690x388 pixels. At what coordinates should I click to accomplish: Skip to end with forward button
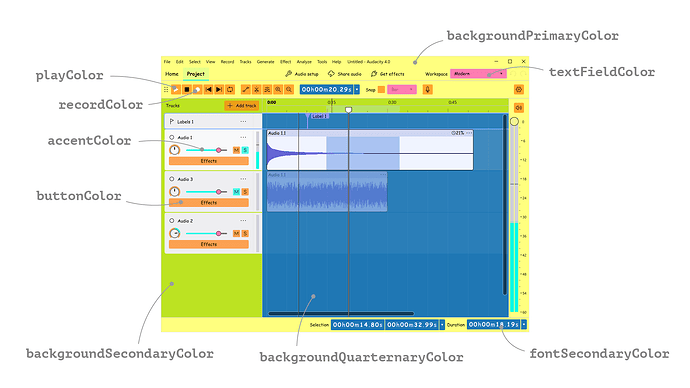[219, 90]
